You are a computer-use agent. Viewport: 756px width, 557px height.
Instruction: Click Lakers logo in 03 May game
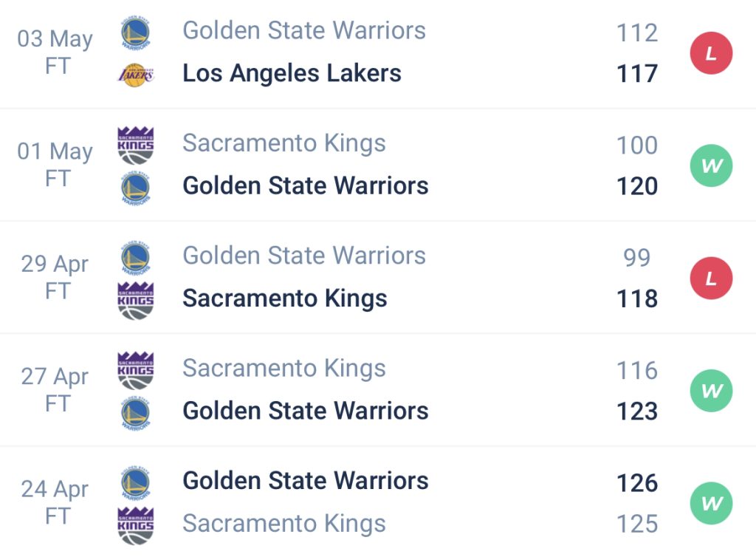click(x=136, y=75)
